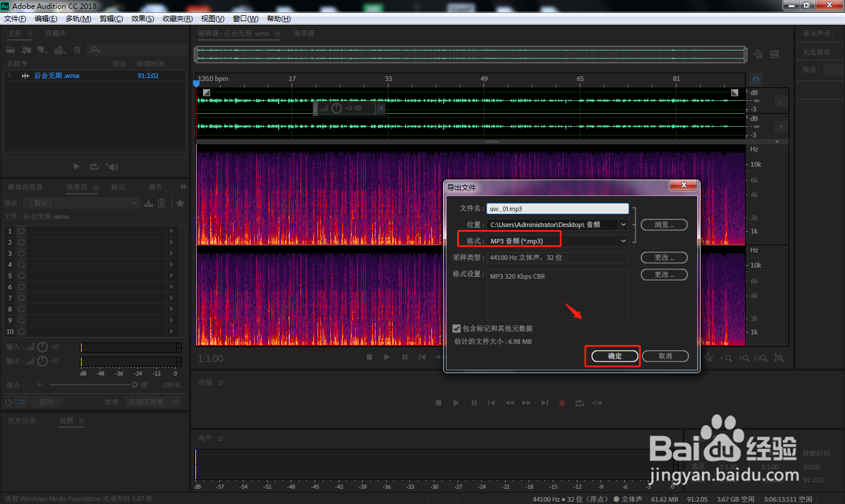Save effects rack as preset icon
Viewport: 845px width, 504px height.
(x=148, y=203)
